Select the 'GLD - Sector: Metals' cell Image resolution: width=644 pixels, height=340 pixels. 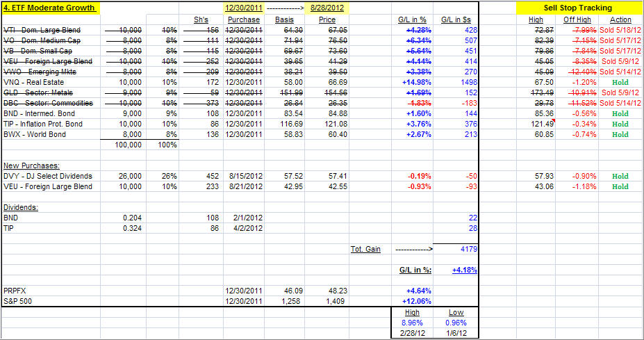point(51,92)
